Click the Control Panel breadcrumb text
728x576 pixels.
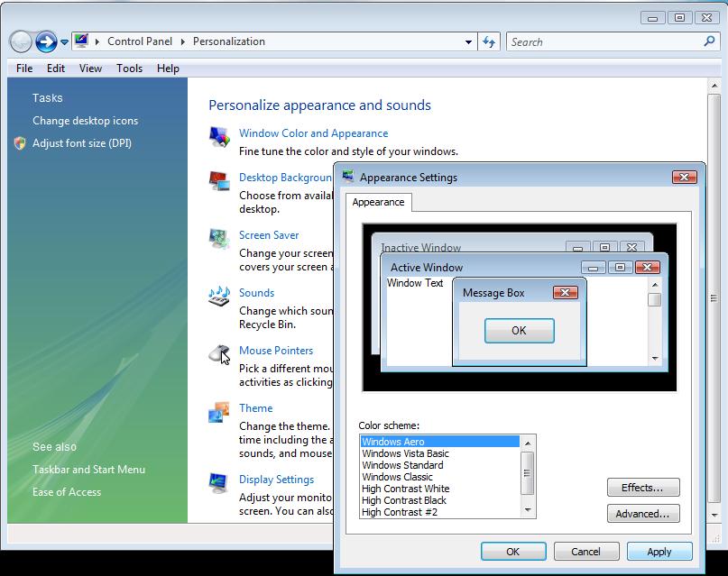(x=140, y=41)
